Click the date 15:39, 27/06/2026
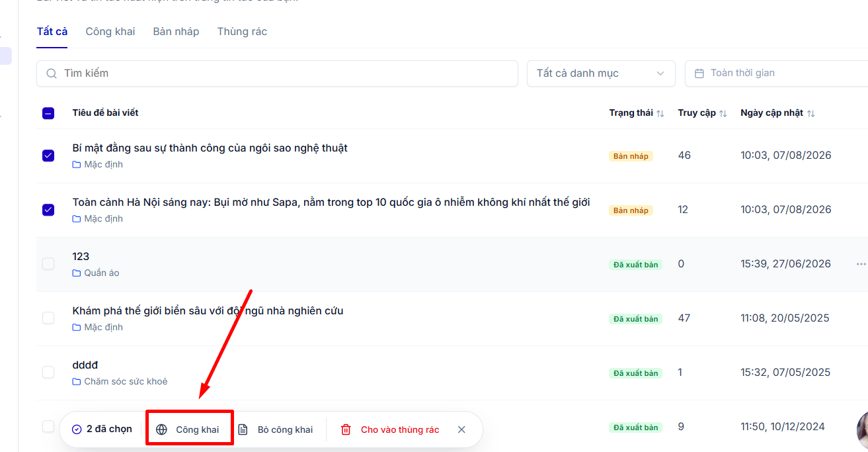 [x=785, y=264]
